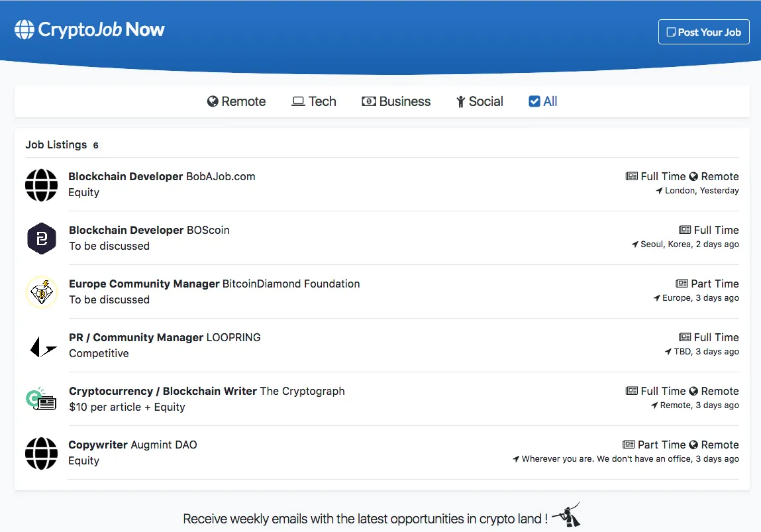Click 'Seoul, Korea, 2 days ago' text
Viewport: 761px width, 532px height.
(x=689, y=244)
